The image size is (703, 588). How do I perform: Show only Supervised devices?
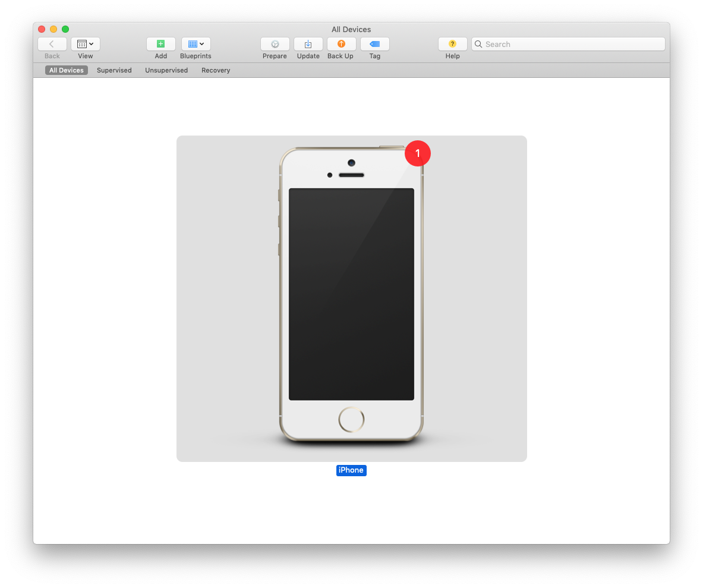pyautogui.click(x=114, y=70)
